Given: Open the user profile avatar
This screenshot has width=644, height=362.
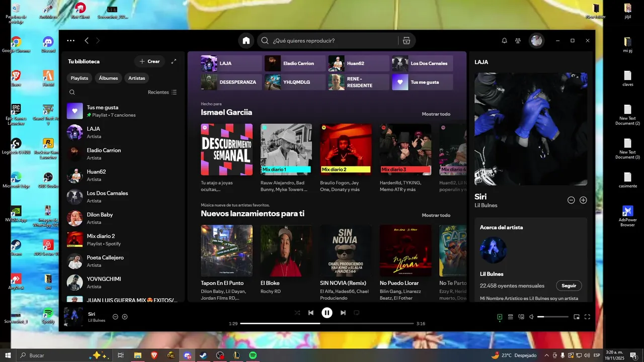Looking at the screenshot, I should (x=537, y=41).
